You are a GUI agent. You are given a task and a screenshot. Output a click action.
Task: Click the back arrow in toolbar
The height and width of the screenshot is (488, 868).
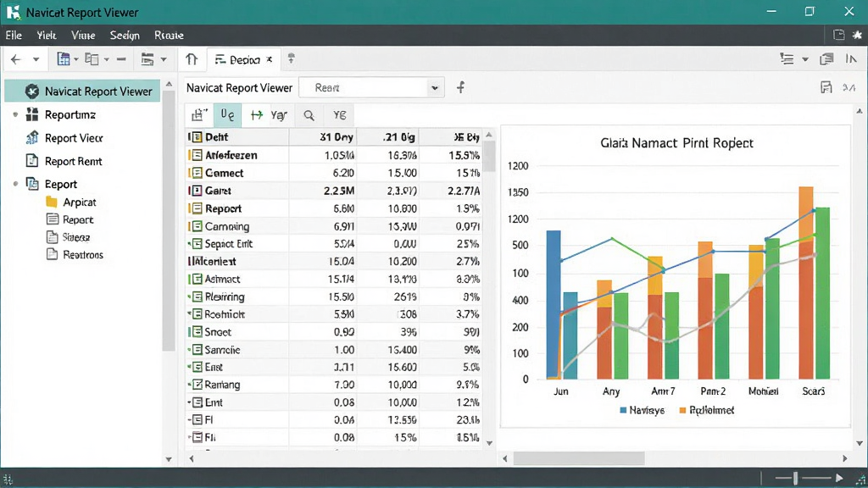(15, 59)
